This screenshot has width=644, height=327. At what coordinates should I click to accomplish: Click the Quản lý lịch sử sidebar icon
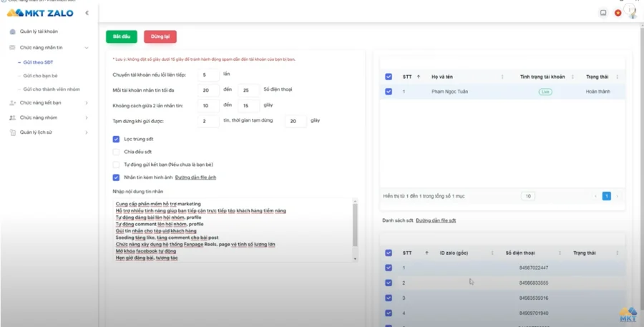pos(12,132)
